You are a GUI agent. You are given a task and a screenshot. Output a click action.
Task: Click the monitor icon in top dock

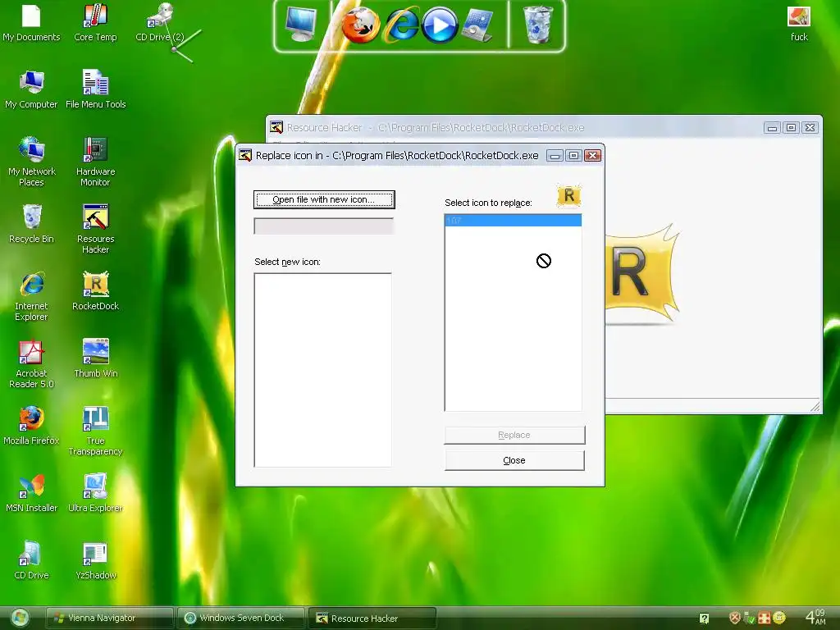point(301,24)
